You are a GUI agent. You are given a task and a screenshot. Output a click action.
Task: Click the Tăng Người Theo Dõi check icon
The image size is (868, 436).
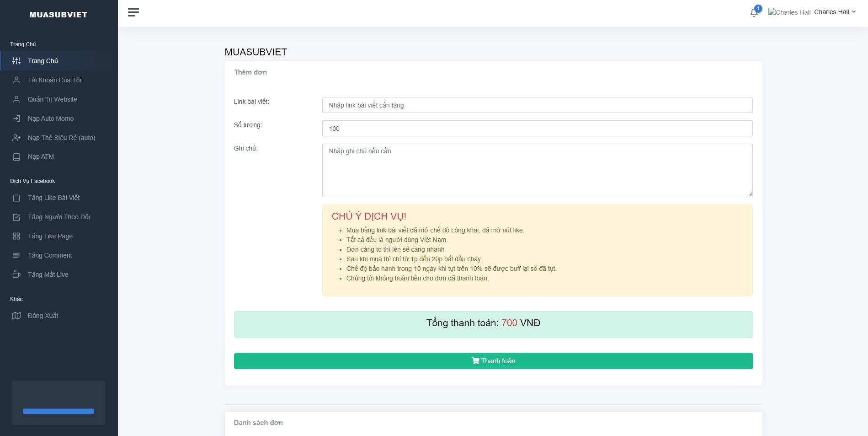click(16, 217)
